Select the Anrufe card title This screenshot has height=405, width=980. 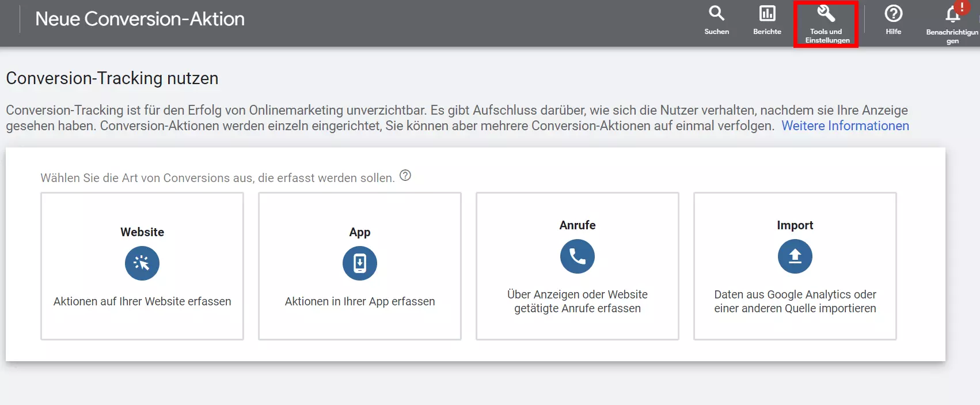[x=578, y=225]
